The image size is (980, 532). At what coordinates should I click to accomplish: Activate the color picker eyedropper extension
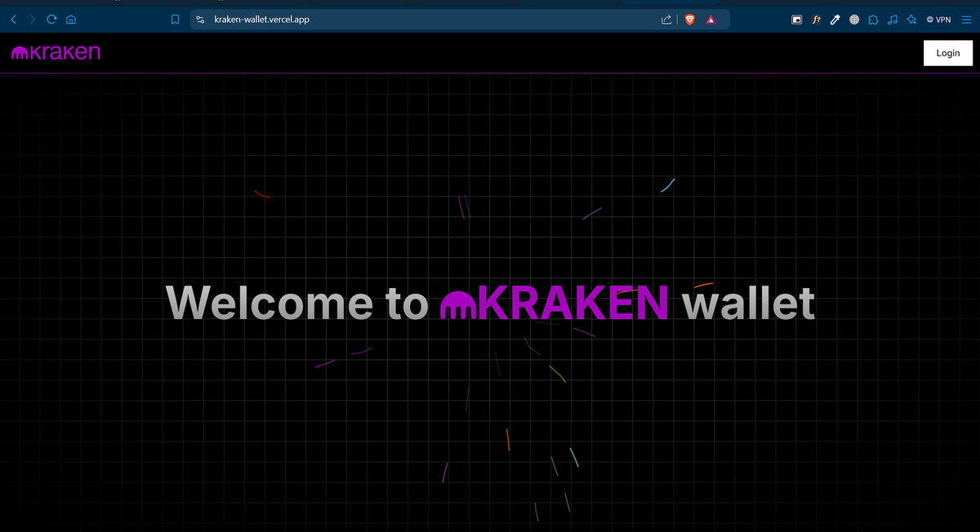coord(835,20)
